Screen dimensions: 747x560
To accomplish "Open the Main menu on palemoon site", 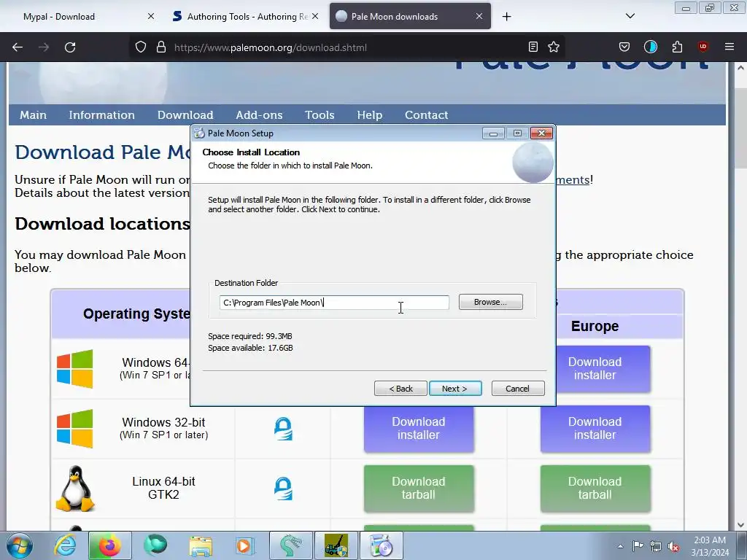I will point(33,115).
